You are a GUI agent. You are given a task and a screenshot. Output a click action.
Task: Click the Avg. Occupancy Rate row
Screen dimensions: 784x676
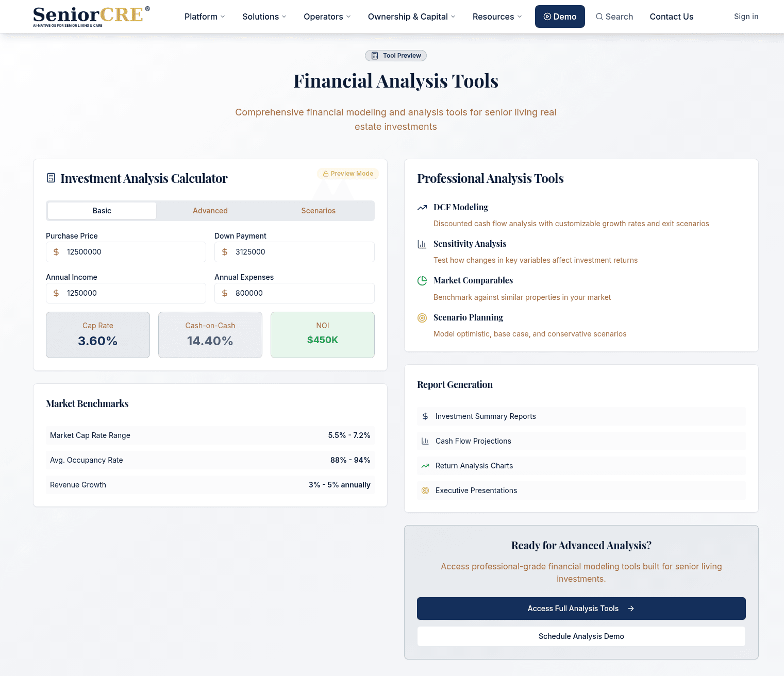[x=210, y=460]
